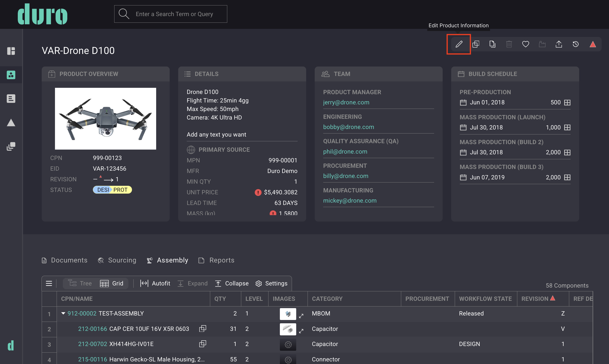Click the export upload icon
The width and height of the screenshot is (609, 364).
559,44
